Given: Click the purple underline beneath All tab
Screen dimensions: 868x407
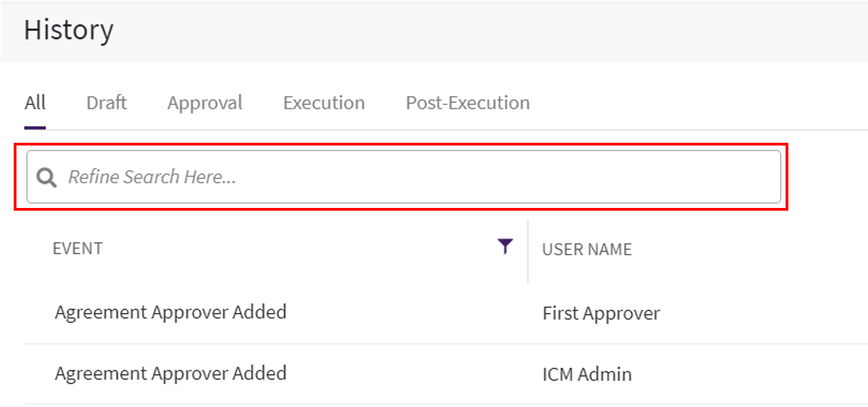Looking at the screenshot, I should click(35, 127).
